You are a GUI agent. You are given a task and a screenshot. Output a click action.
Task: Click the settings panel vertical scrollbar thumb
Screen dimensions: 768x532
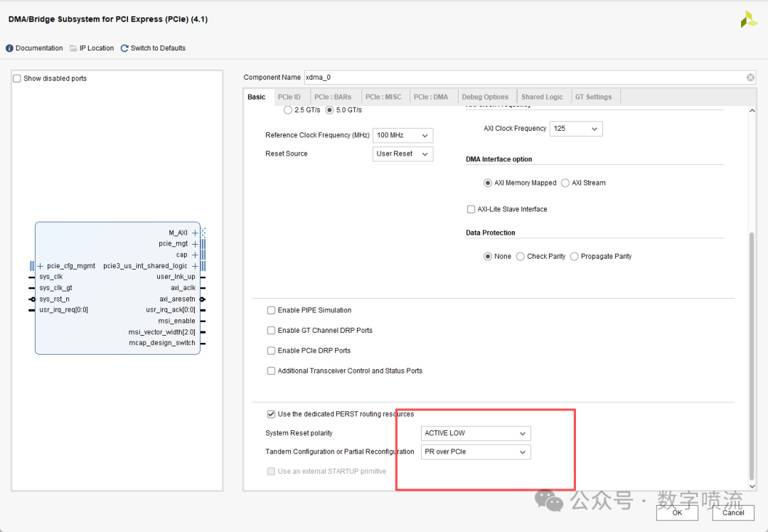752,356
